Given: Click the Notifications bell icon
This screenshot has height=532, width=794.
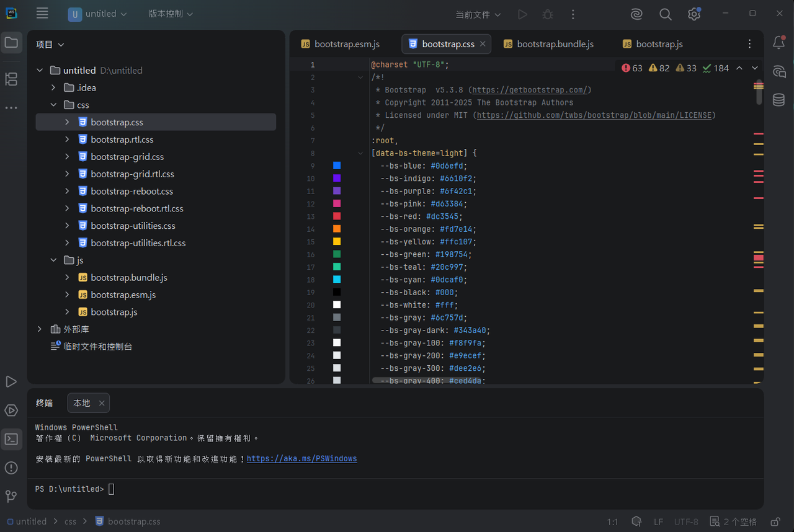Looking at the screenshot, I should coord(778,43).
